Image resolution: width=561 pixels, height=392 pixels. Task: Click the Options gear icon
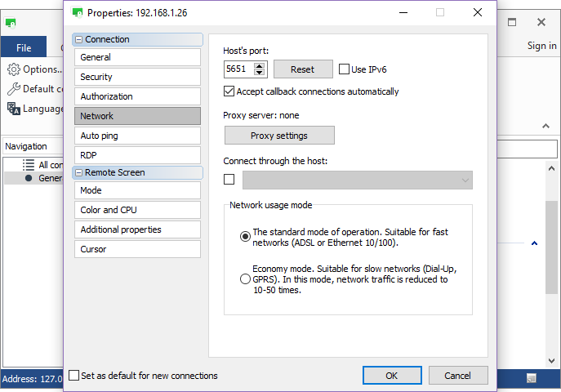tap(14, 69)
